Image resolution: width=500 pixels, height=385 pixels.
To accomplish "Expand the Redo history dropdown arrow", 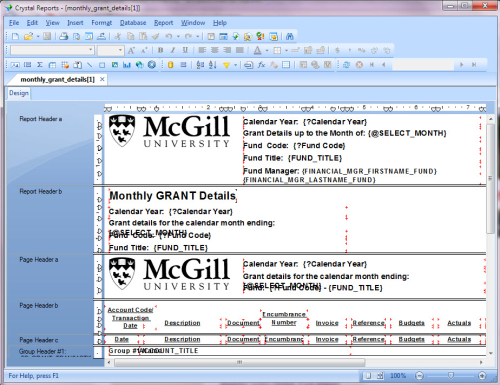I will pos(197,36).
